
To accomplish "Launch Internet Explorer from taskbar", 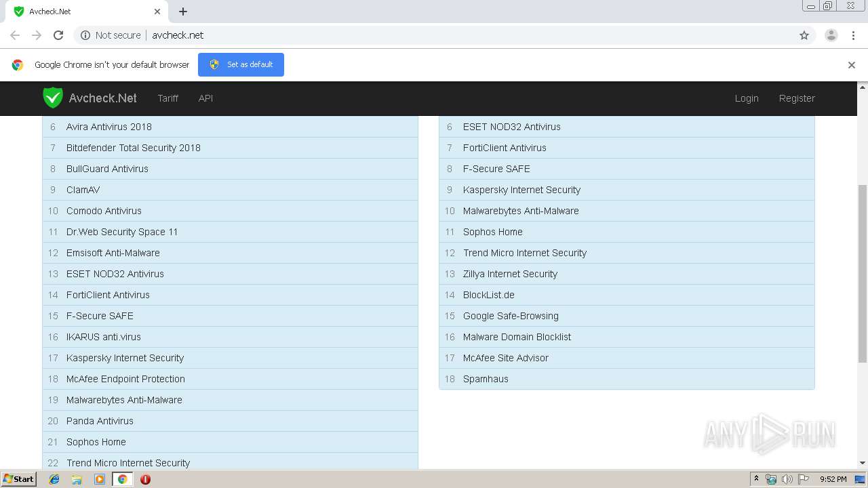I will tap(54, 479).
